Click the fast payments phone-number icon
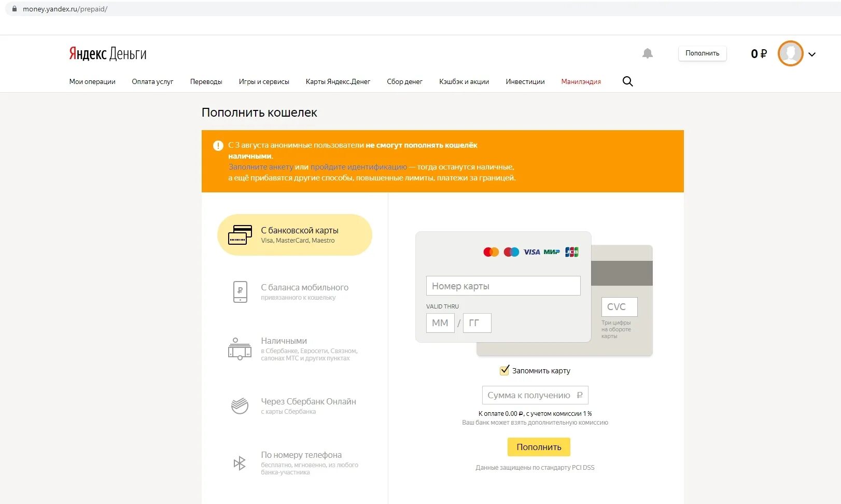Viewport: 841px width, 504px height. click(x=240, y=463)
